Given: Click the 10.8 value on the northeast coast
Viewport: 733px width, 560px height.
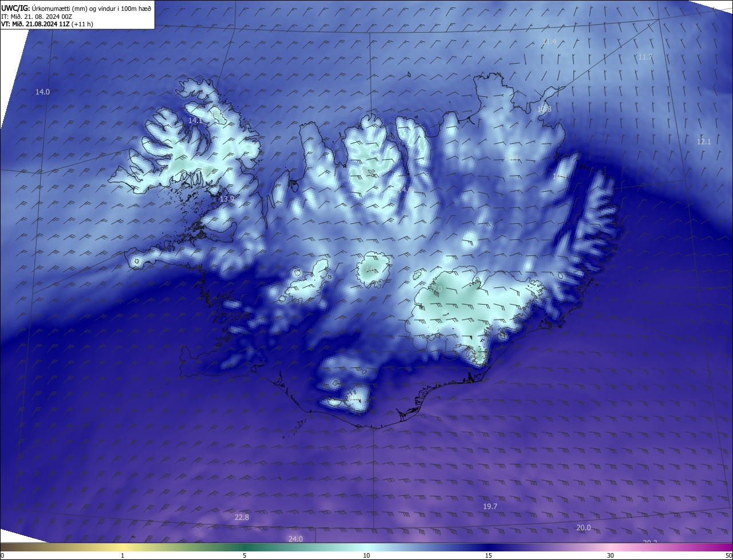Looking at the screenshot, I should (544, 109).
